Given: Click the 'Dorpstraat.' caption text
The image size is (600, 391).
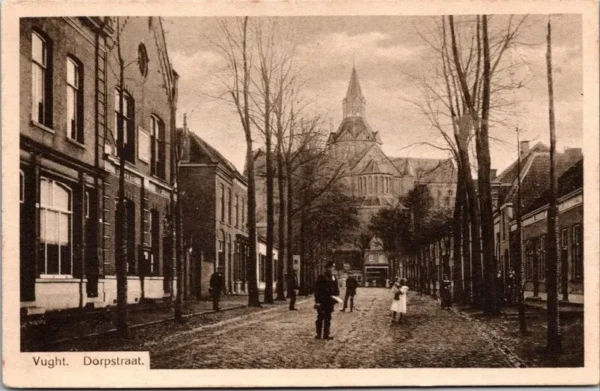Looking at the screenshot, I should click(114, 361).
